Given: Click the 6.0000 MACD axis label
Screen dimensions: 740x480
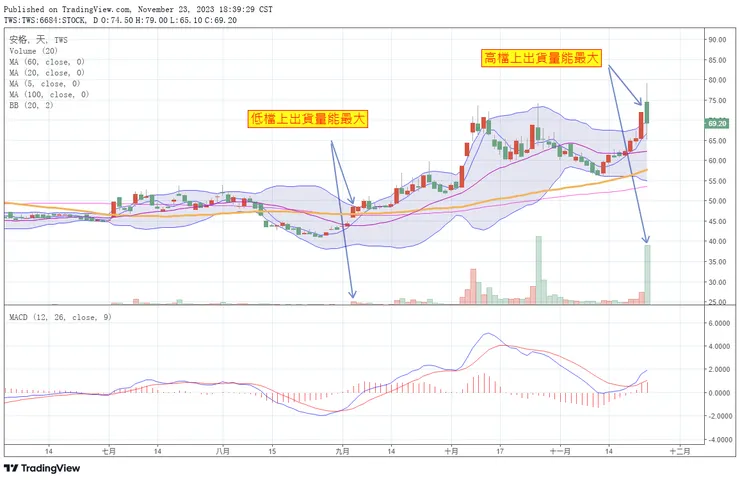Looking at the screenshot, I should pos(719,323).
